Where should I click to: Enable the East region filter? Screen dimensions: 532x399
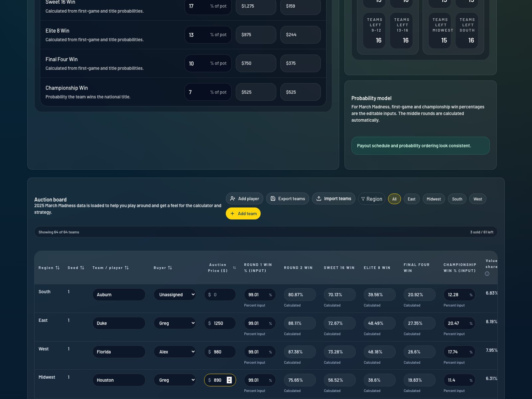[x=412, y=199]
